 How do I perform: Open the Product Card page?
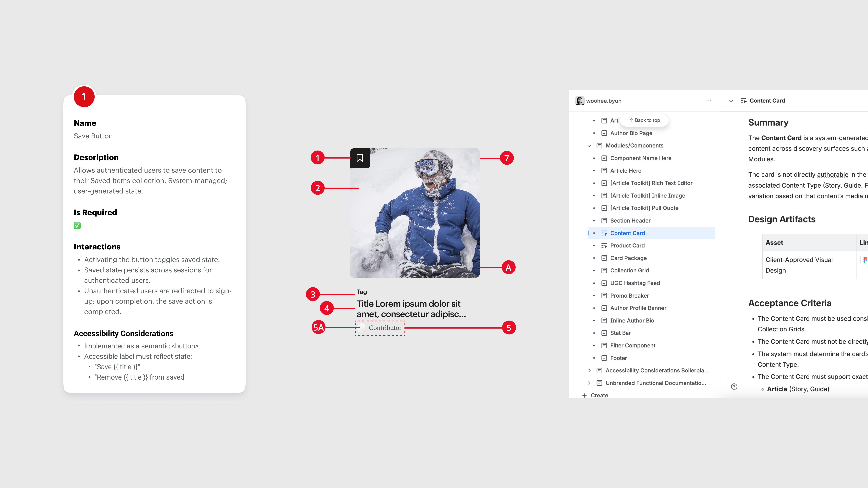coord(627,246)
